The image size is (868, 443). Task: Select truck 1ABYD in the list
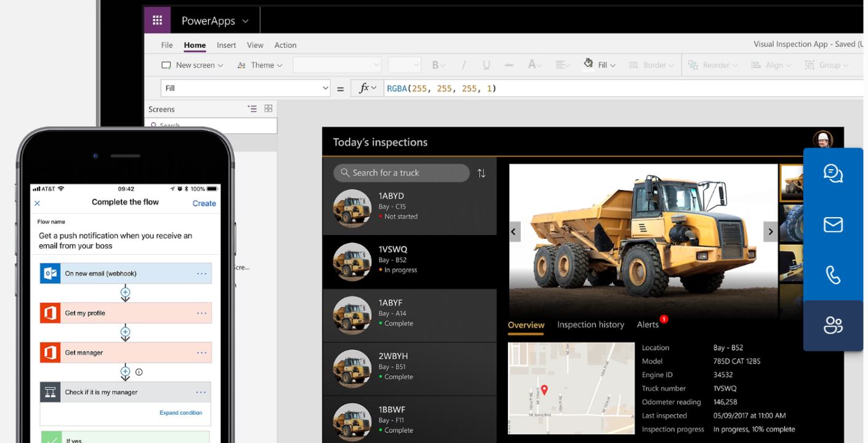(x=409, y=209)
